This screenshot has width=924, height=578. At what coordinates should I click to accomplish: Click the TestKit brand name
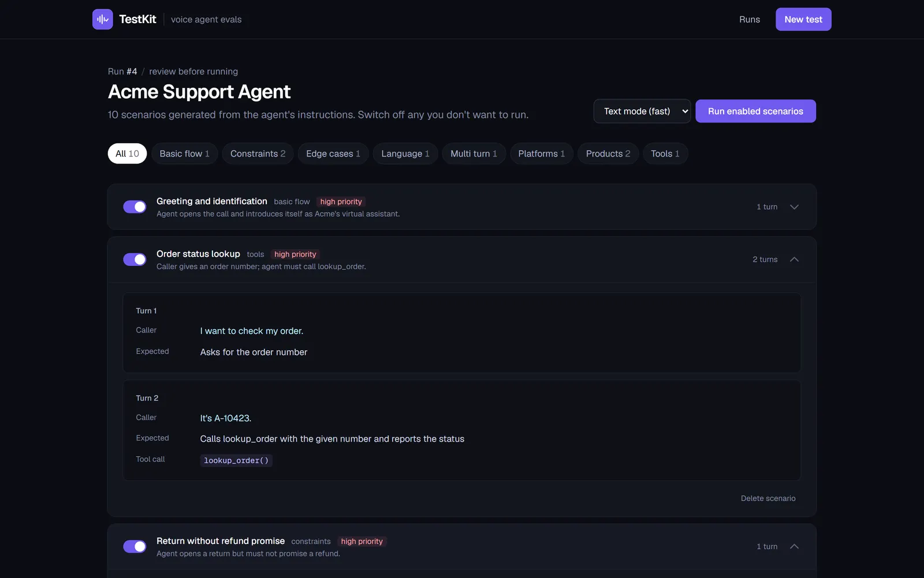[x=137, y=19]
